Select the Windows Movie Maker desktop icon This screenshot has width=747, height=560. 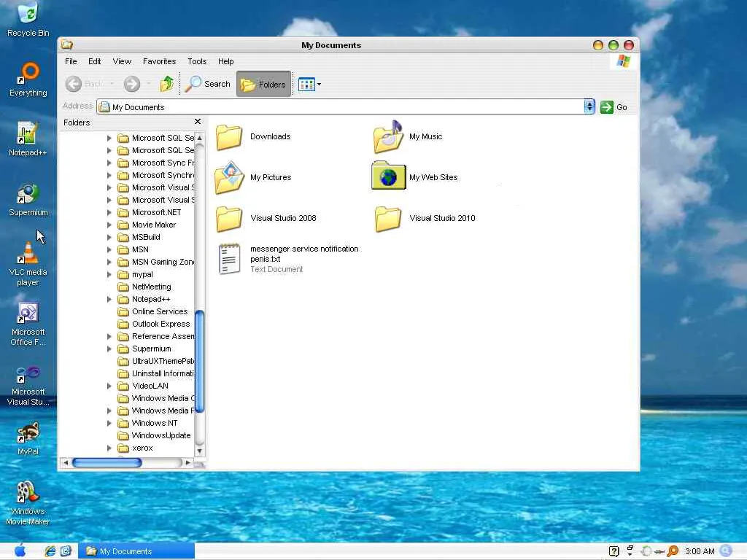[x=28, y=503]
